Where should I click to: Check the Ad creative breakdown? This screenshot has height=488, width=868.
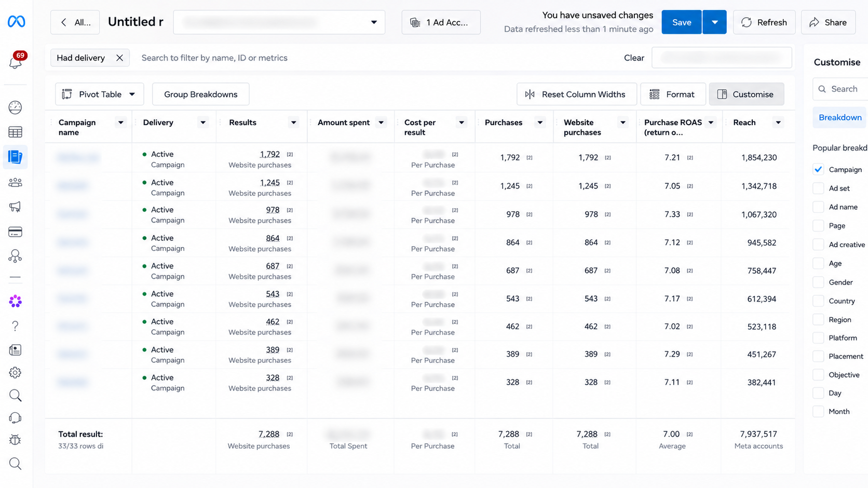818,245
